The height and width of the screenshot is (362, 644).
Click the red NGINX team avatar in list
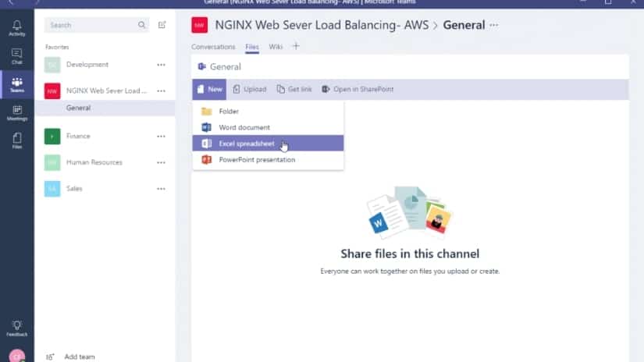pos(52,91)
